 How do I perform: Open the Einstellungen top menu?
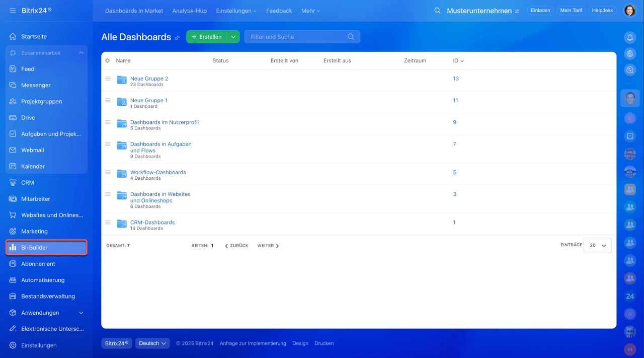[236, 11]
